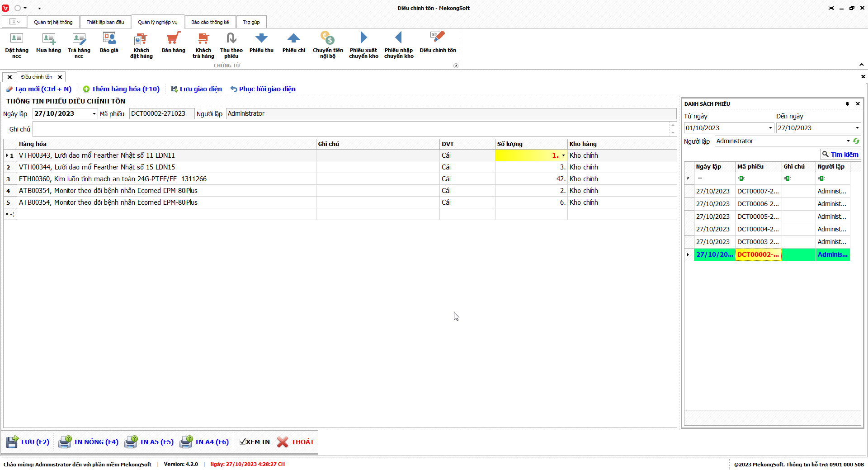Image resolution: width=868 pixels, height=470 pixels.
Task: Open the Báo giá function
Action: (109, 43)
